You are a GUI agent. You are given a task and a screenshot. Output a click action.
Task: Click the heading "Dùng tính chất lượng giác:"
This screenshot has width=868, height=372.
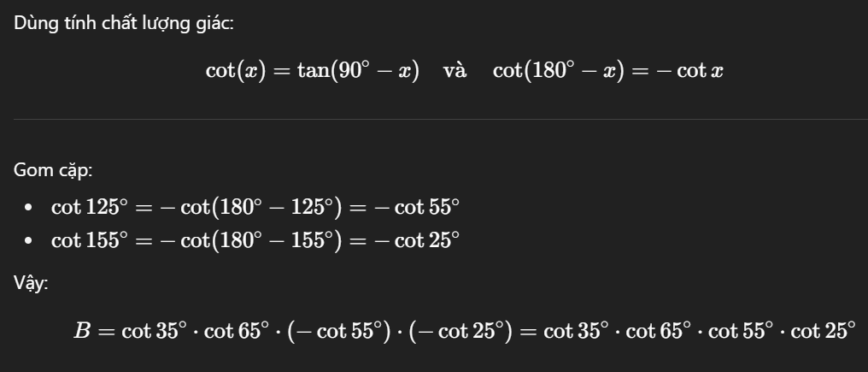123,23
